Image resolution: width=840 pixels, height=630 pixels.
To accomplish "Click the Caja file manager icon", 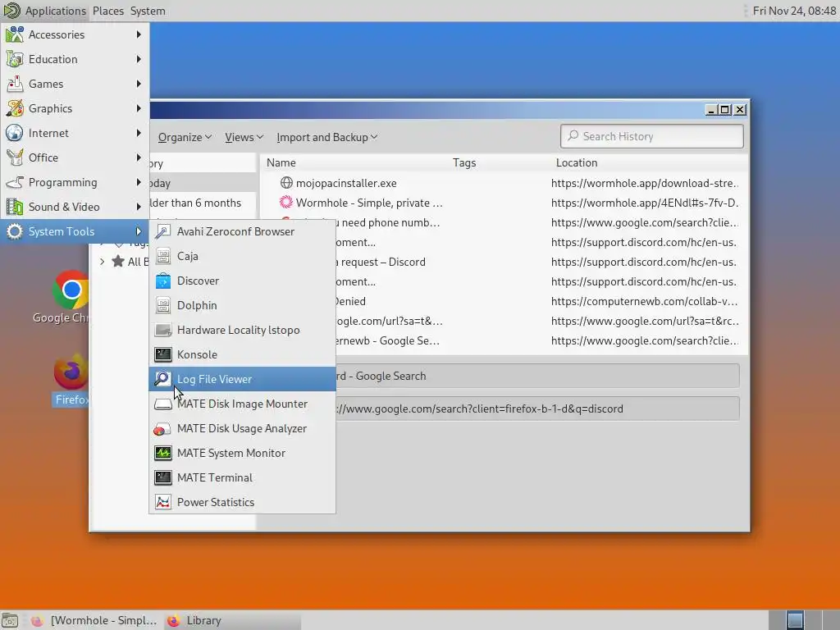I will pyautogui.click(x=163, y=256).
